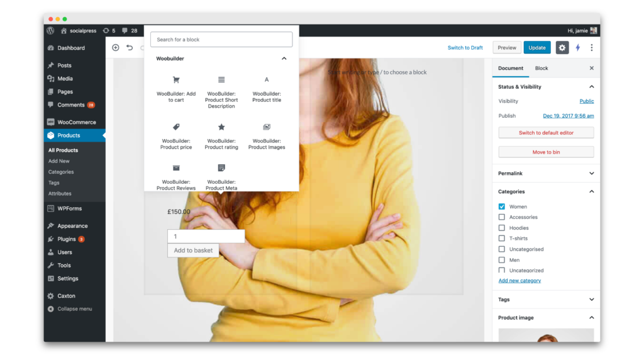Image resolution: width=644 pixels, height=355 pixels.
Task: Open the updates counter showing 5
Action: 109,30
